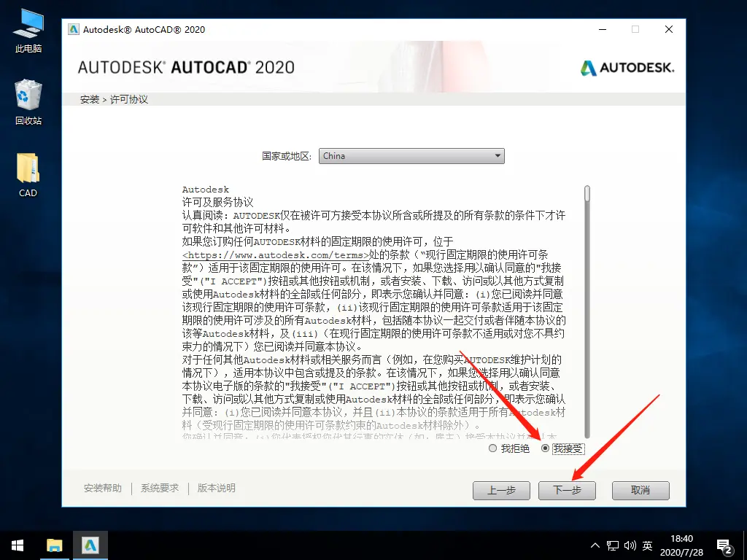Click the AutoCAD installer taskbar icon
Viewport: 747px width, 560px height.
pos(90,545)
